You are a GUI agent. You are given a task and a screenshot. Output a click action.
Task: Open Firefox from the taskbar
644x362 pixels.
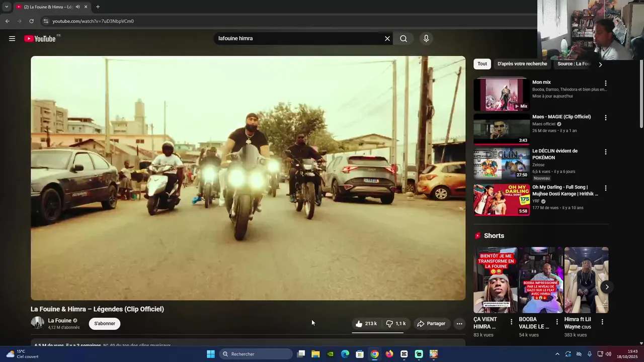[389, 354]
